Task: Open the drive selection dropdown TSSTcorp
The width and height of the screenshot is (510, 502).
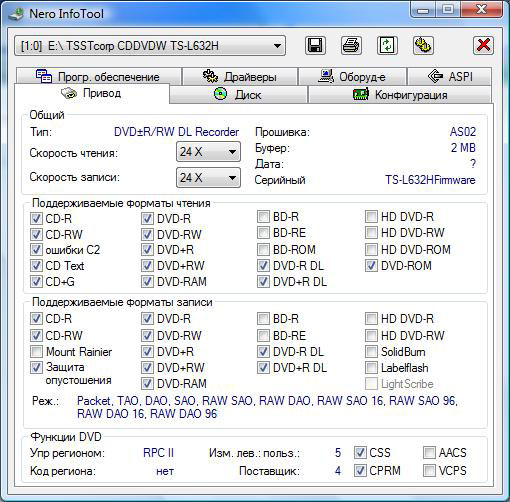Action: 150,45
